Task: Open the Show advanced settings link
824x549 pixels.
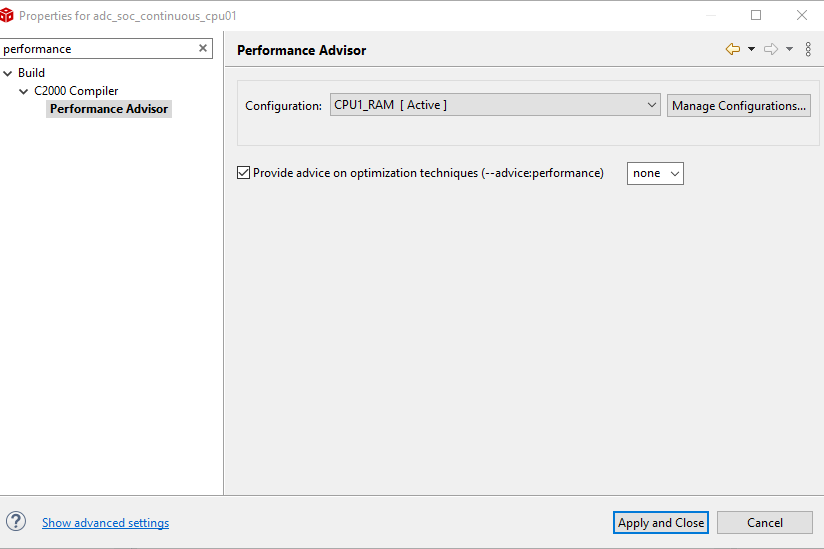Action: coord(105,523)
